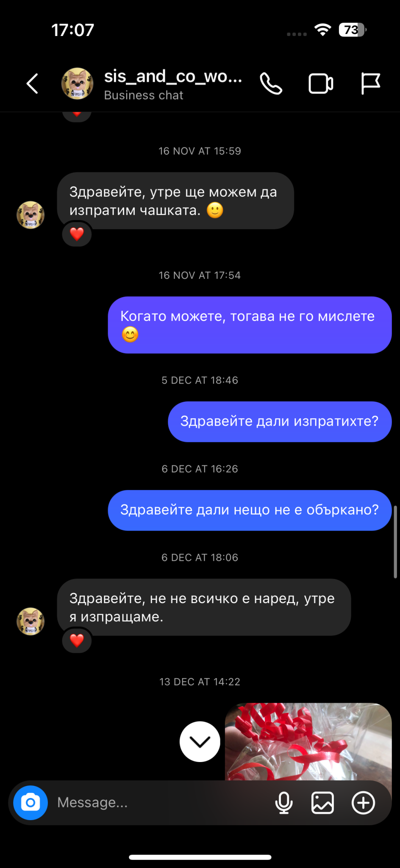This screenshot has height=868, width=400.
Task: Tap the Business chat subtitle label
Action: point(144,95)
